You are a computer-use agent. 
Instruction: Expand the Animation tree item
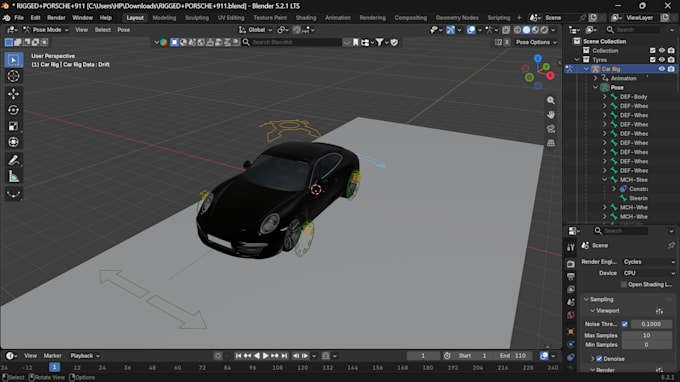pos(595,78)
